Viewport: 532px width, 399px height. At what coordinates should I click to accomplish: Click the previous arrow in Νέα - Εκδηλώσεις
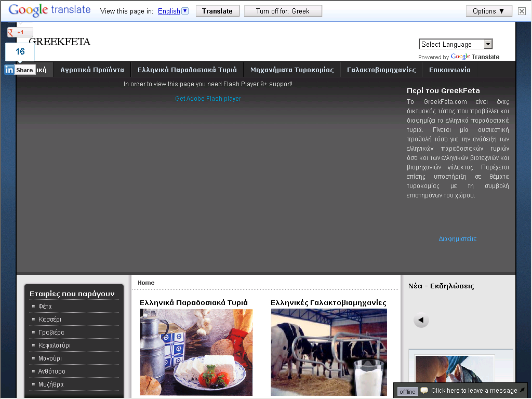pyautogui.click(x=421, y=320)
